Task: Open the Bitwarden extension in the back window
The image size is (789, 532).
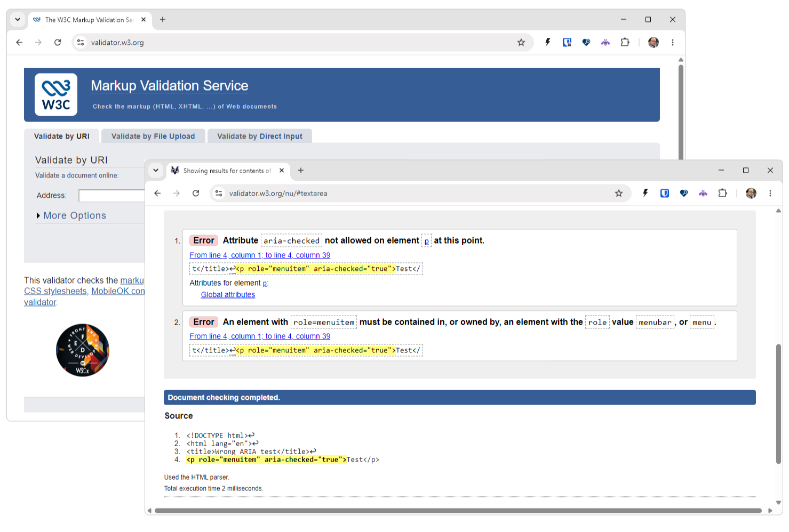Action: click(x=567, y=43)
